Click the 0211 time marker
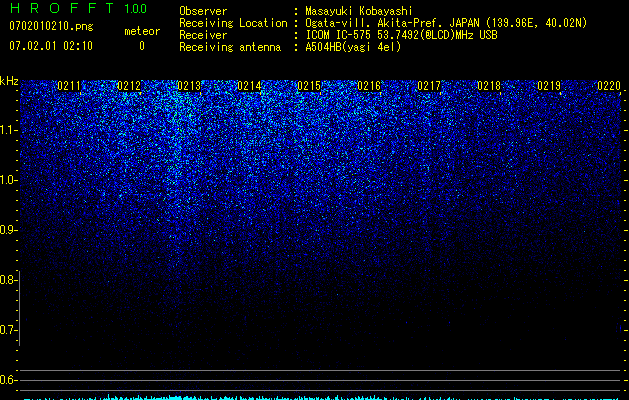The image size is (629, 400). (x=69, y=86)
